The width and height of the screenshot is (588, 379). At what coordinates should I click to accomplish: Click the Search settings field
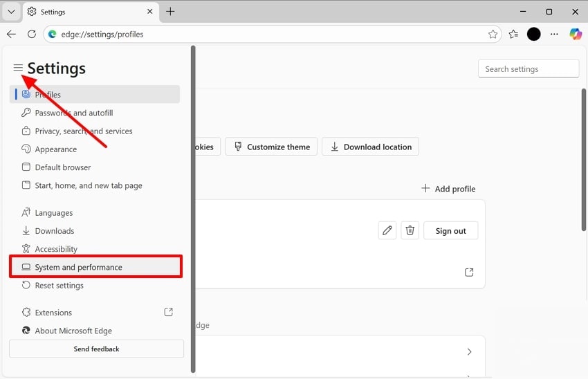529,68
